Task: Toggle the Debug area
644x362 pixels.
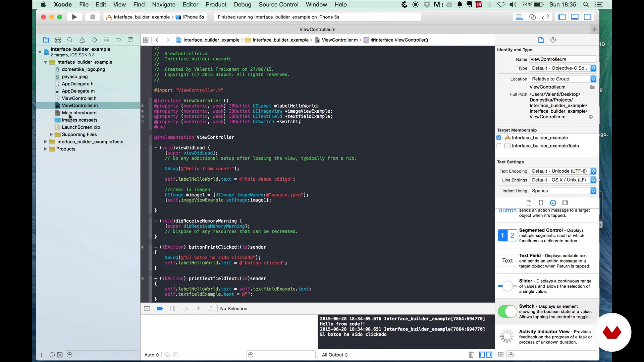Action: pos(575,17)
